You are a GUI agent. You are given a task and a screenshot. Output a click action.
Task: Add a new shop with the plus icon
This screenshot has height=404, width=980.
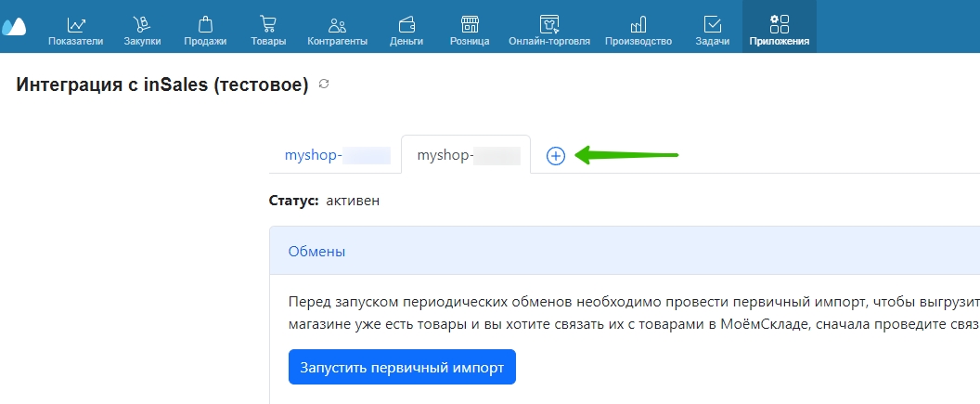coord(556,156)
